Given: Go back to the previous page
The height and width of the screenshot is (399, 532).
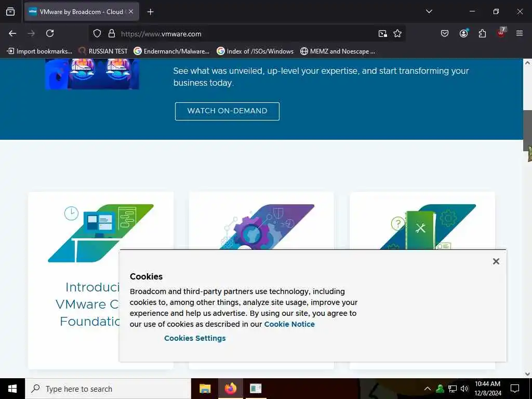Looking at the screenshot, I should point(12,33).
